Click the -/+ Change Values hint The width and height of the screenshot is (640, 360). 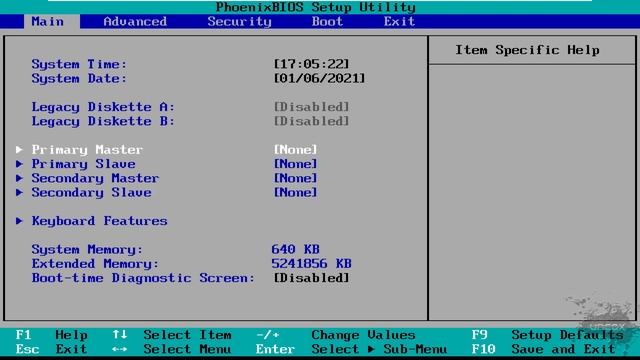336,335
